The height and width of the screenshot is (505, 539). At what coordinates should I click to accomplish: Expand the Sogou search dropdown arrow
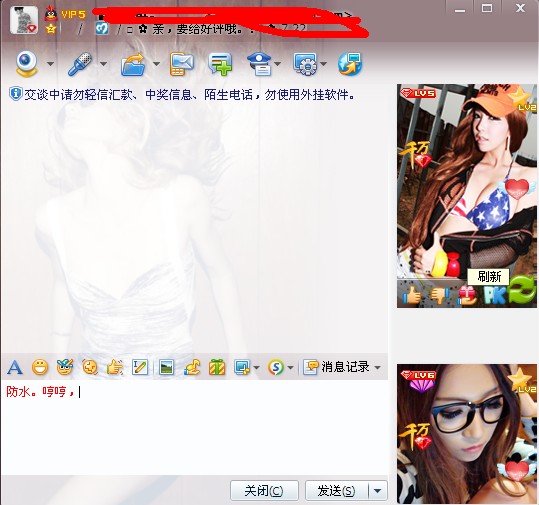290,368
